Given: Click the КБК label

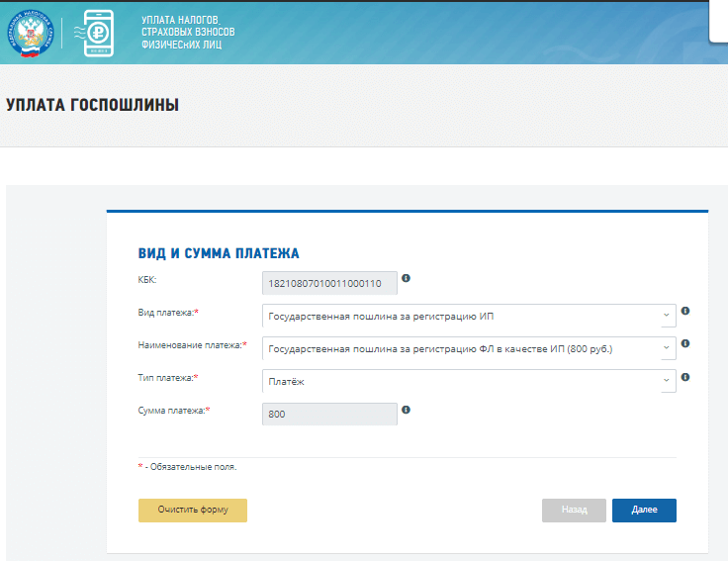Looking at the screenshot, I should coord(147,280).
